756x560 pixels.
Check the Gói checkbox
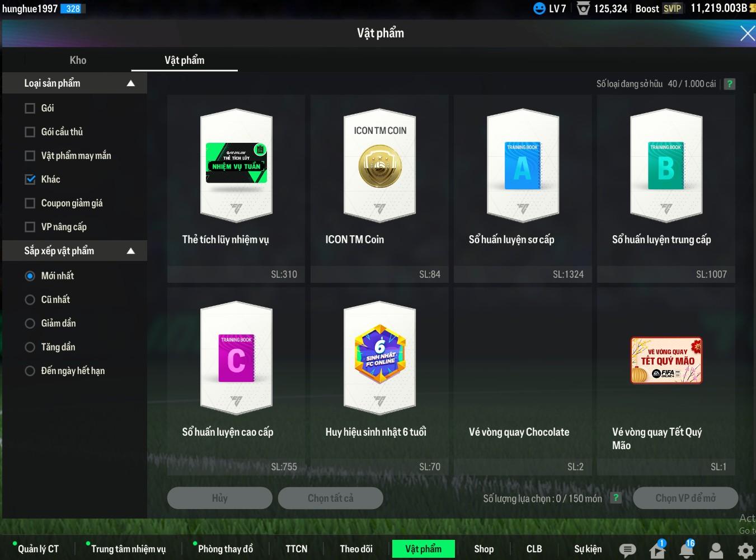(x=30, y=108)
